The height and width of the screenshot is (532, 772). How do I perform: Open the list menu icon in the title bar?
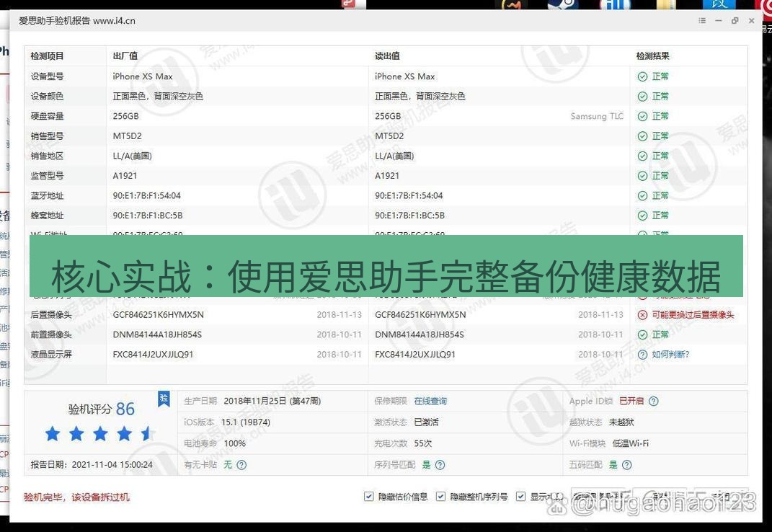(x=701, y=20)
